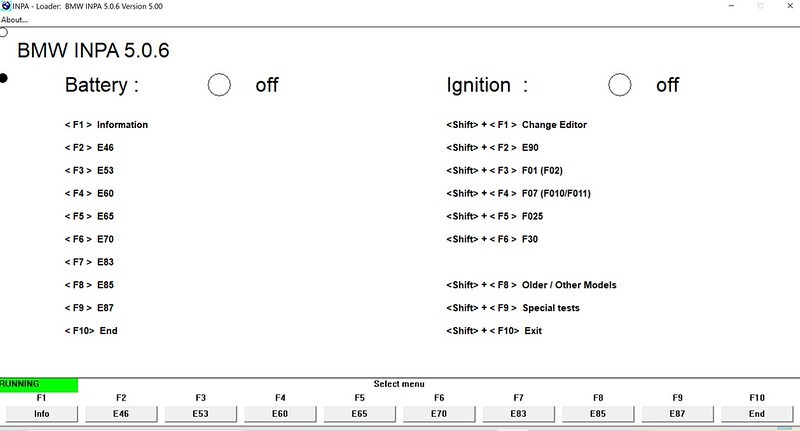Select the Shift+F9 Special tests entry
This screenshot has height=431, width=800.
coord(513,308)
